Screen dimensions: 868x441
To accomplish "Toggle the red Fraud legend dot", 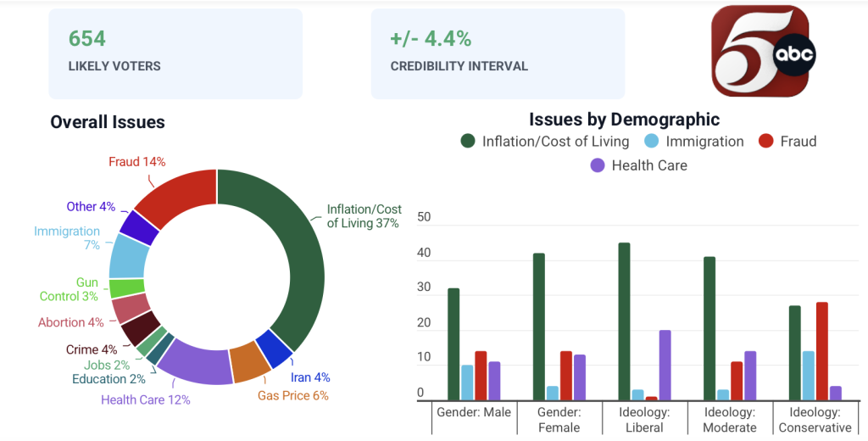I will pos(766,142).
